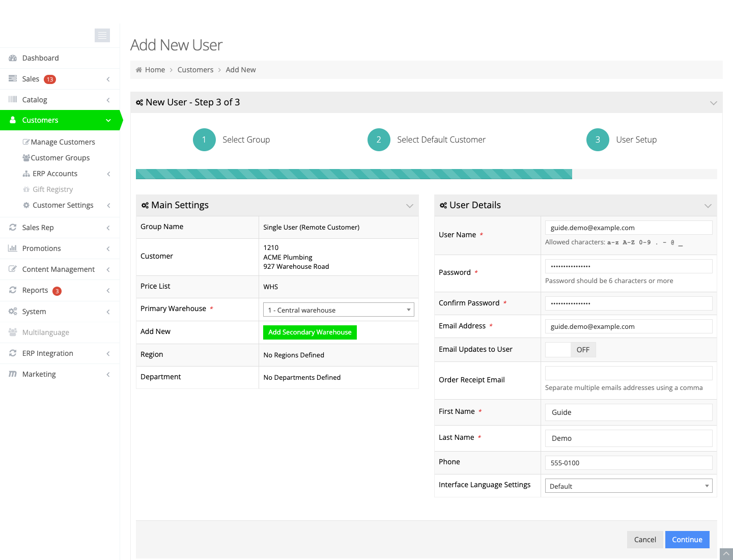Click the User Name input field

click(629, 228)
